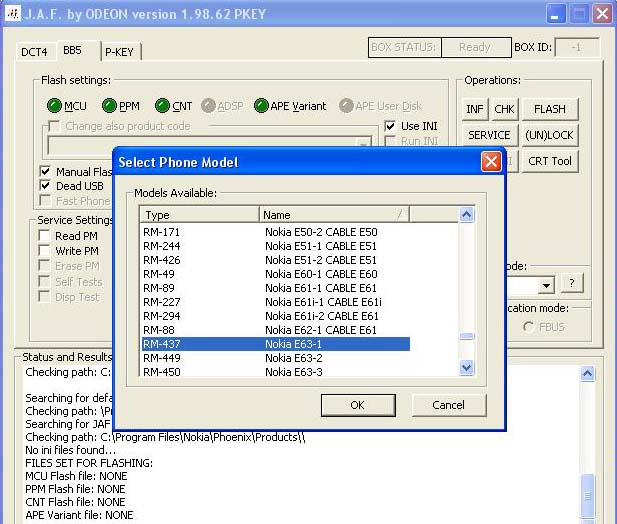Image resolution: width=617 pixels, height=524 pixels.
Task: Select RM-227 Nokia E61i-1 row
Action: coord(275,302)
